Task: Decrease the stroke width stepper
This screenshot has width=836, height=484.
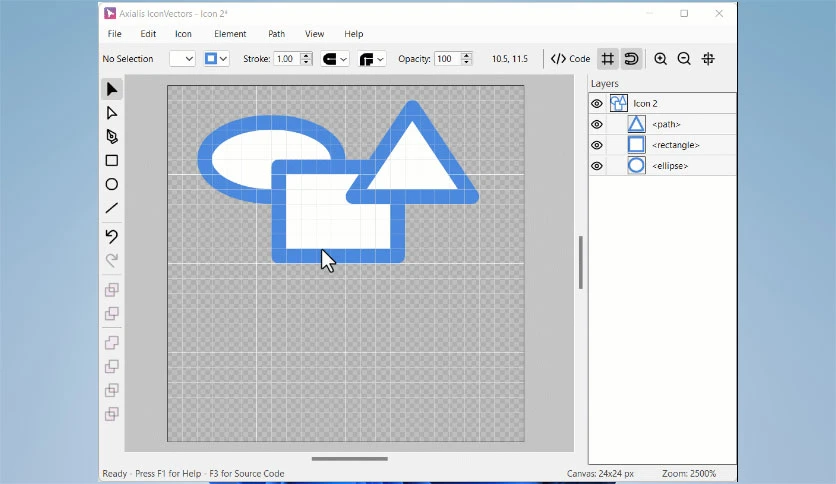Action: pyautogui.click(x=306, y=62)
